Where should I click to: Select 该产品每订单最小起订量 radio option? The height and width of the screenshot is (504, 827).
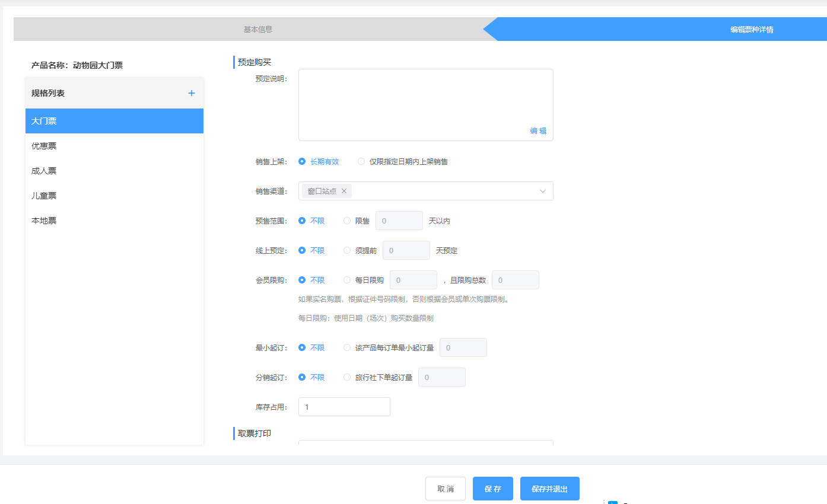pyautogui.click(x=347, y=347)
